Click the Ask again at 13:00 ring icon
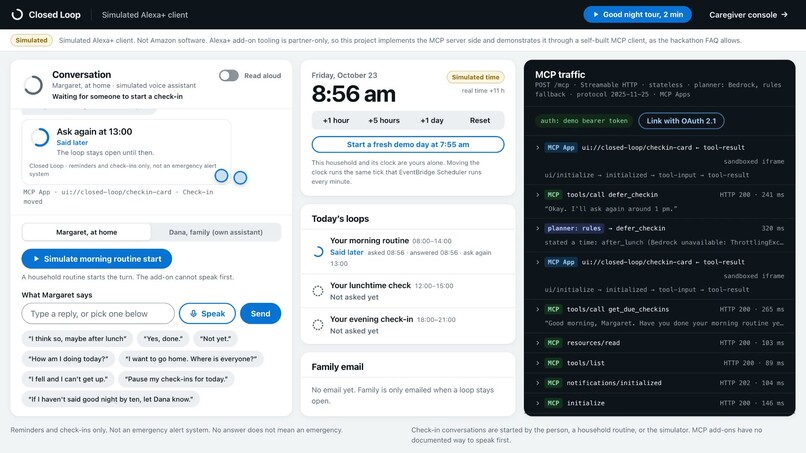The image size is (806, 453). (x=40, y=137)
